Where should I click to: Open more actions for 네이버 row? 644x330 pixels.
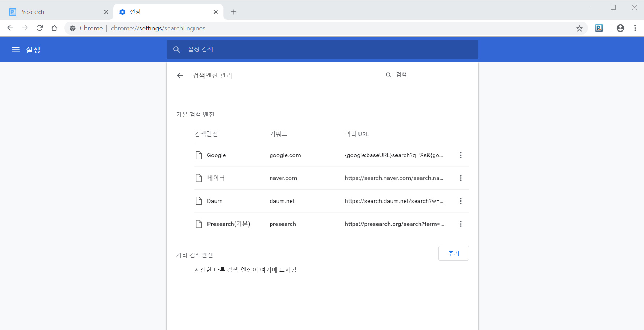click(x=461, y=178)
